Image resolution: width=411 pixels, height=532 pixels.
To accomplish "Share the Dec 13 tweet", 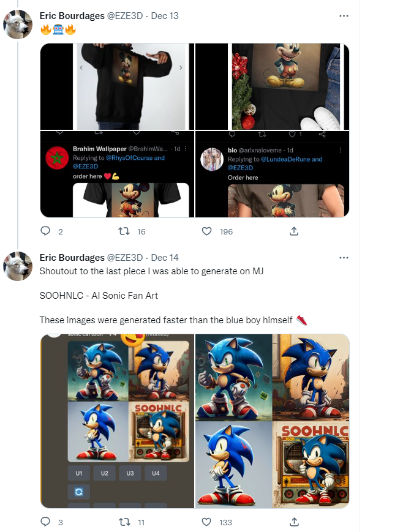I will (294, 231).
